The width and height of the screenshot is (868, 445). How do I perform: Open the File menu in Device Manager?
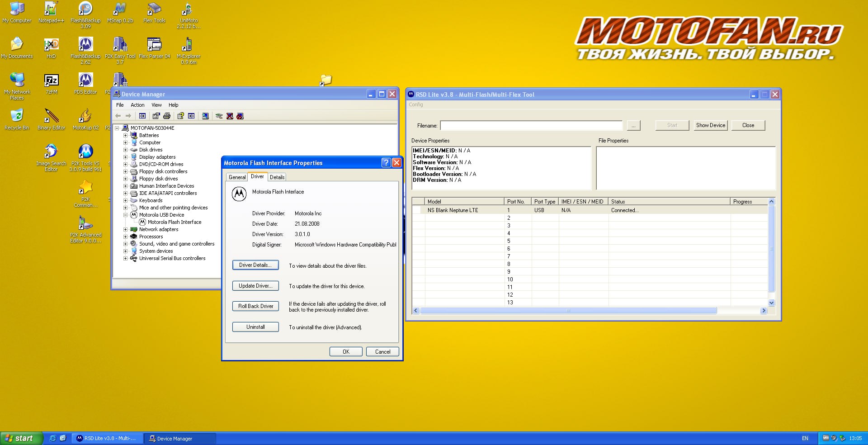tap(120, 105)
